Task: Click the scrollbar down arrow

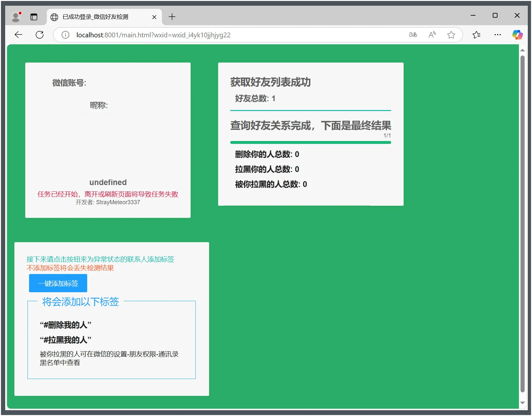Action: pos(522,403)
